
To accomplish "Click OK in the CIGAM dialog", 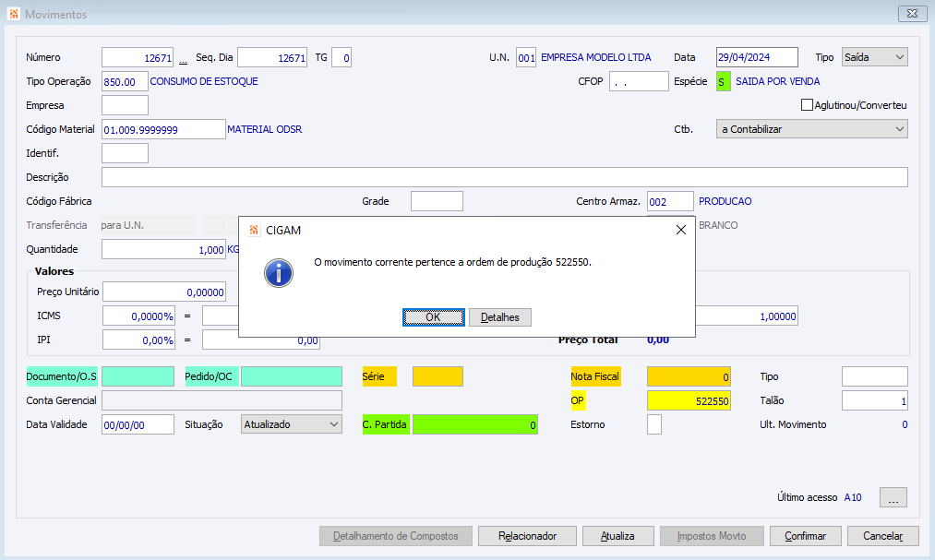I will tap(433, 317).
